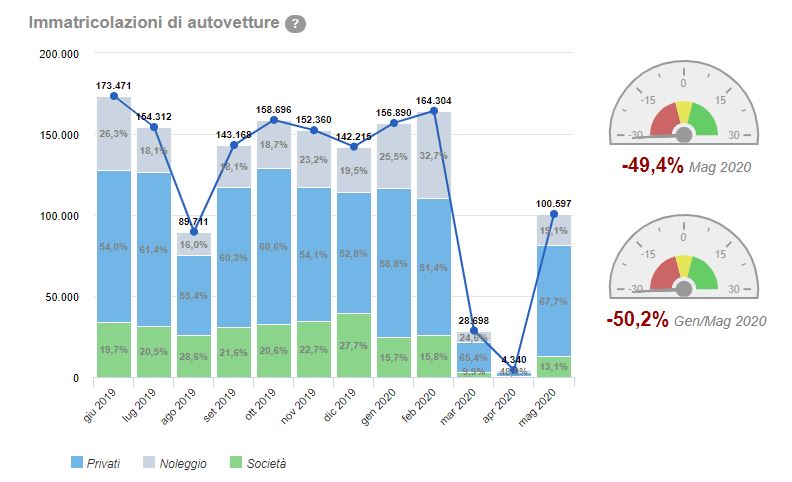Click the mag 2020 line data point
Viewport: 792px width, 482px height.
tap(554, 214)
